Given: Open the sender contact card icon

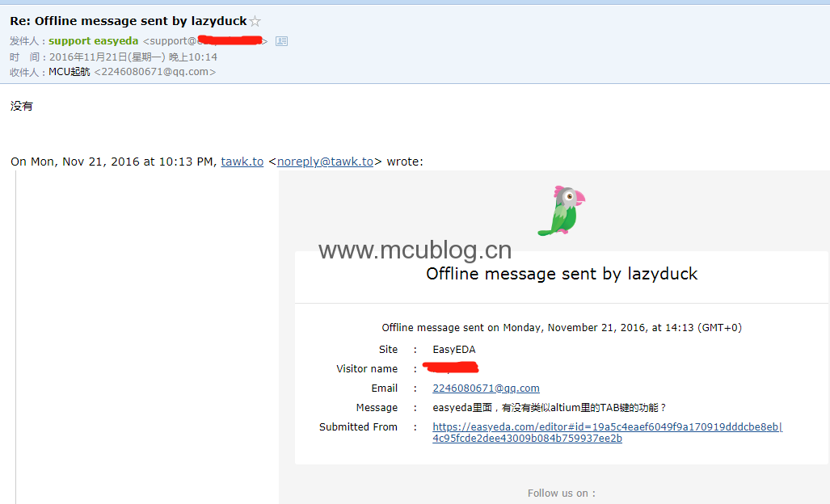Looking at the screenshot, I should [x=281, y=41].
